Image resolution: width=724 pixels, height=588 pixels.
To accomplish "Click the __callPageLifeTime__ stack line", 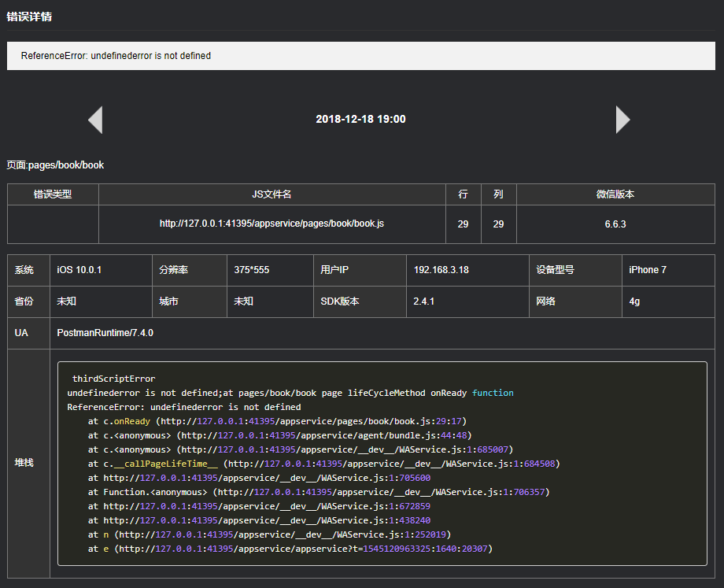I will 323,464.
